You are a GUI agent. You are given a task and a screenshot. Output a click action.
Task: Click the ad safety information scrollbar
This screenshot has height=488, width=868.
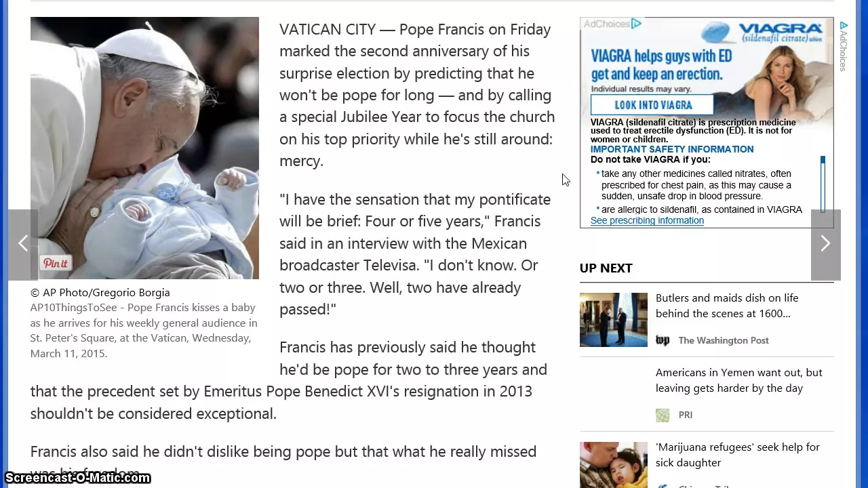pyautogui.click(x=823, y=184)
